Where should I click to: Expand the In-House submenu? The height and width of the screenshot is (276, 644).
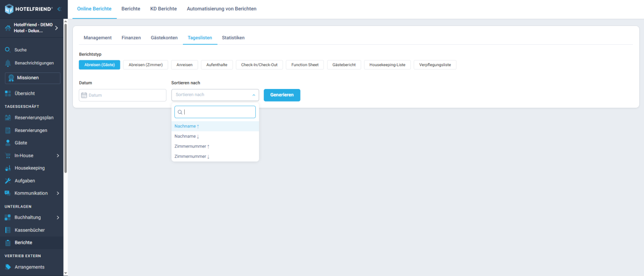[x=58, y=156]
